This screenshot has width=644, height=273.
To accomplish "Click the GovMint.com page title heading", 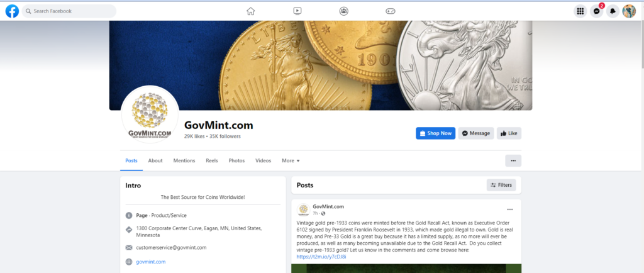I will click(218, 125).
